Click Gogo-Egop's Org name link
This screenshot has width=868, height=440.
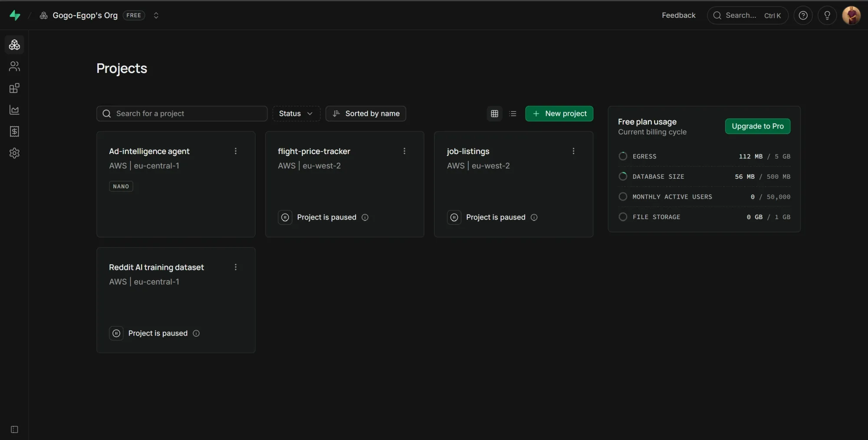(85, 16)
